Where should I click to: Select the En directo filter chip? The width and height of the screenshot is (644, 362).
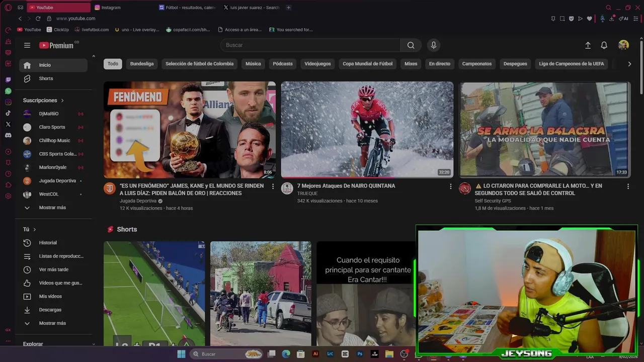(x=440, y=64)
